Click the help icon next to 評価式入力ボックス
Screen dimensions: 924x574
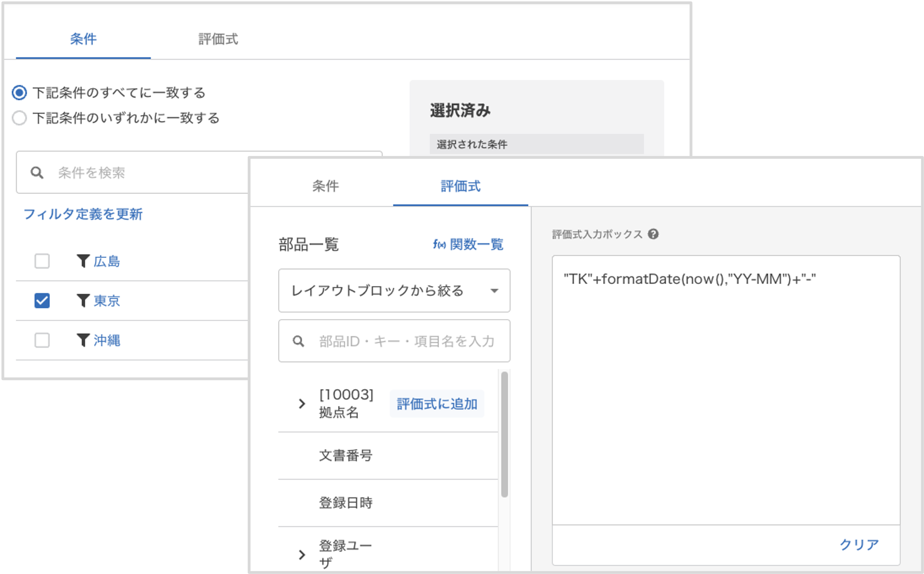[653, 234]
